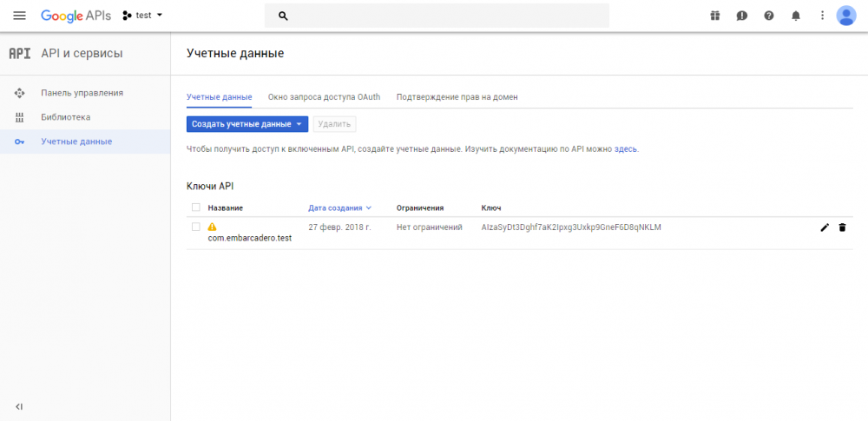Open the user account avatar
The width and height of the screenshot is (868, 421).
pyautogui.click(x=845, y=16)
